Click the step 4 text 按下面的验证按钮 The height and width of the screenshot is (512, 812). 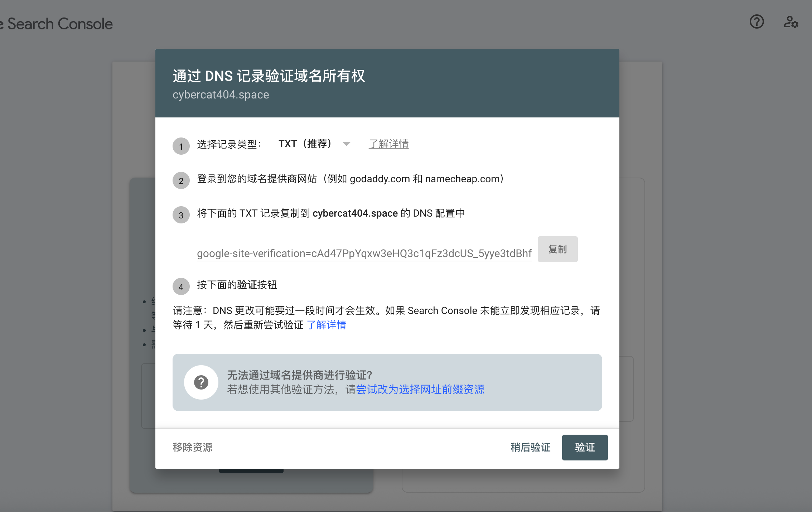237,285
